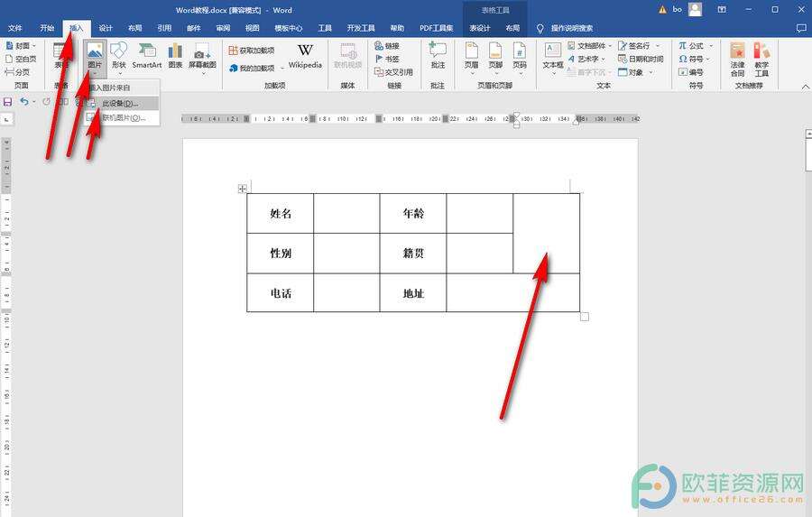The image size is (812, 517).
Task: Open the 形状 shapes gallery
Action: pyautogui.click(x=118, y=56)
